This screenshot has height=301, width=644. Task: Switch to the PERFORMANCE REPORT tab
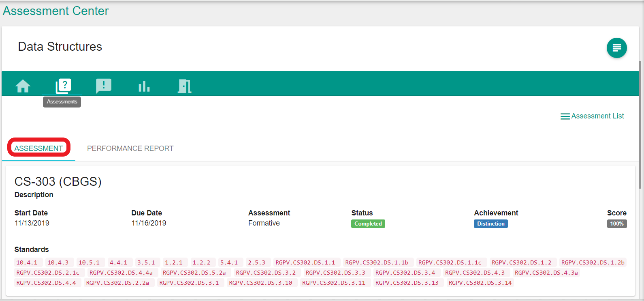click(130, 148)
